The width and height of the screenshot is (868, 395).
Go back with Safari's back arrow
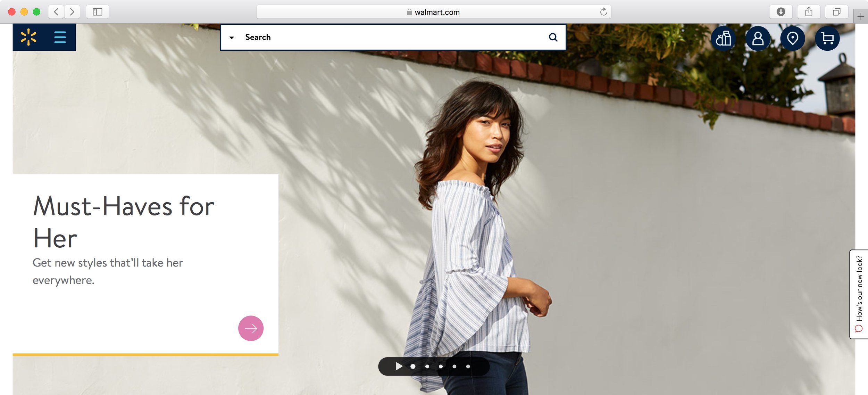56,12
